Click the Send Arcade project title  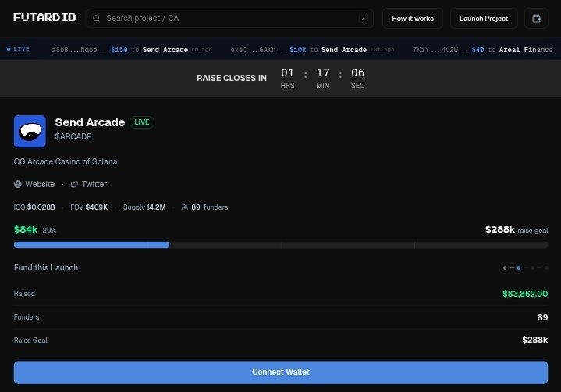90,122
